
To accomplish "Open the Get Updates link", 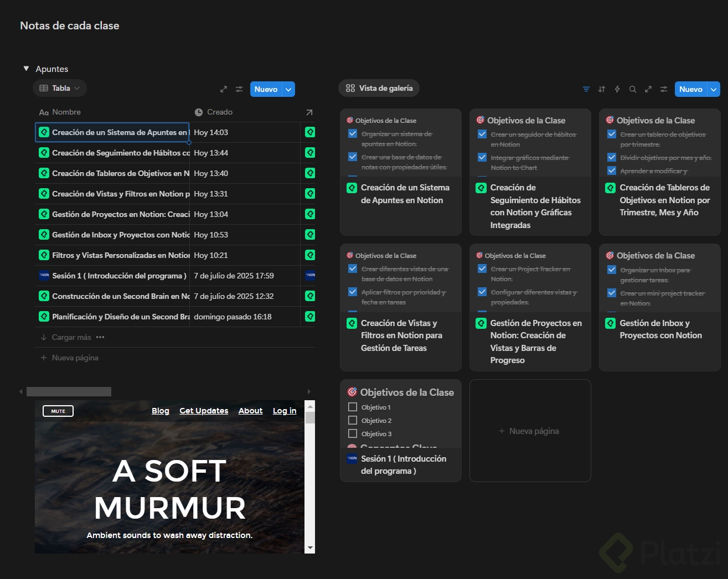I will pos(204,411).
